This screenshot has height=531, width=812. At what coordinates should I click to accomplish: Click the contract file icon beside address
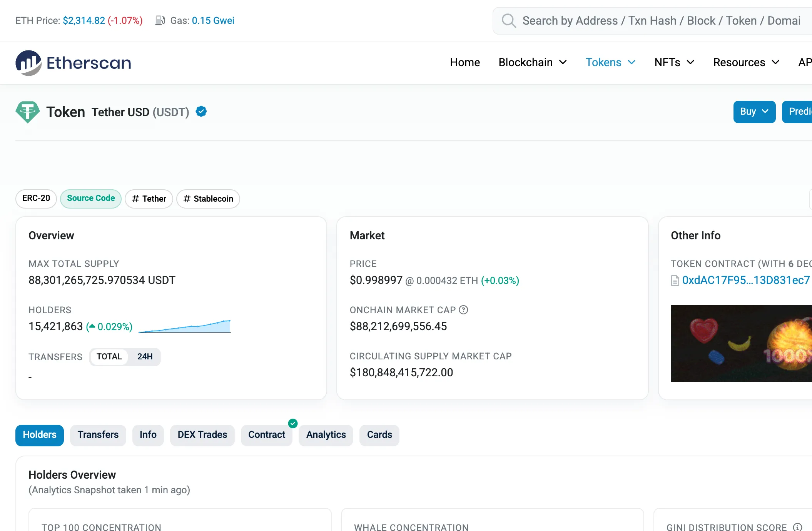click(675, 281)
